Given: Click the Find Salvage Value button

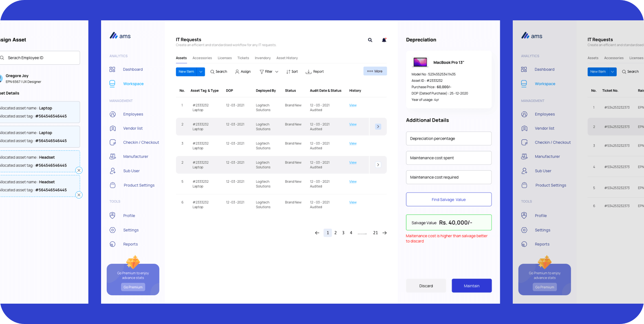Looking at the screenshot, I should [448, 199].
